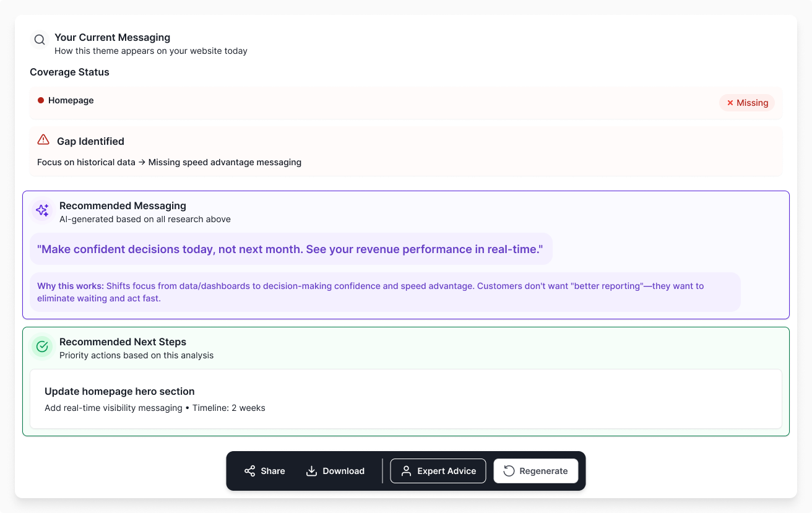Click the share network icon in bottom bar
This screenshot has width=812, height=513.
tap(249, 471)
